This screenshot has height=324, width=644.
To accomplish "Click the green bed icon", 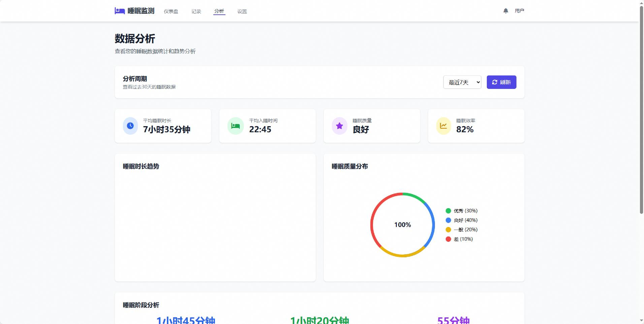I will (x=235, y=126).
